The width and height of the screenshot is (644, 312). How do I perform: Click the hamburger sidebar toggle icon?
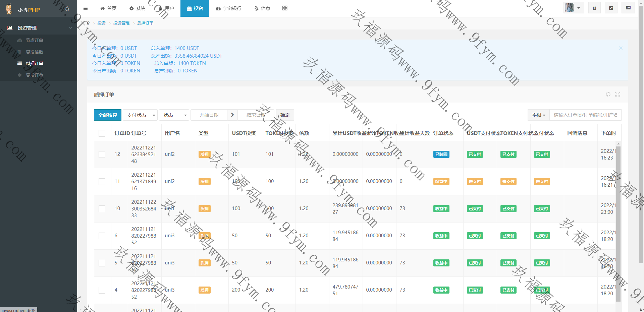[86, 8]
